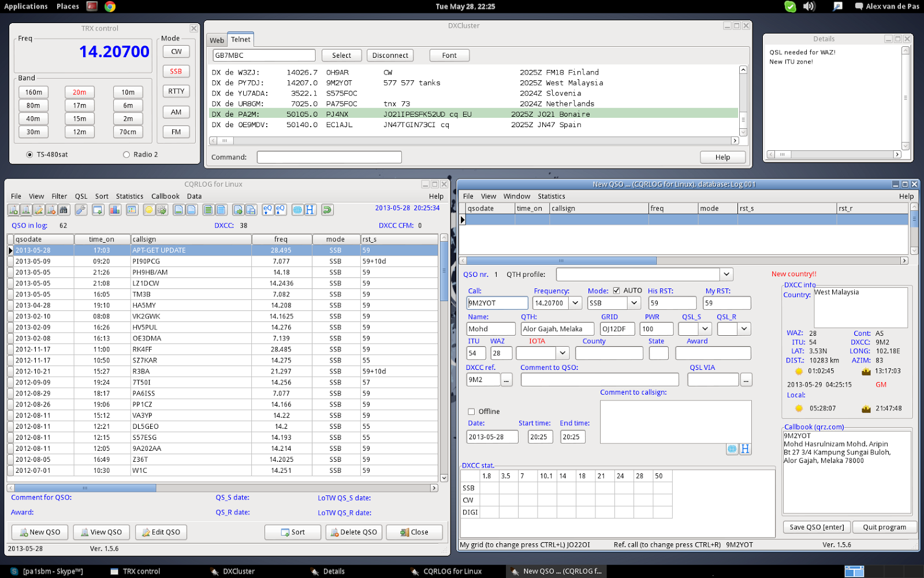Image resolution: width=924 pixels, height=578 pixels.
Task: Click the Quit program button
Action: pyautogui.click(x=885, y=527)
